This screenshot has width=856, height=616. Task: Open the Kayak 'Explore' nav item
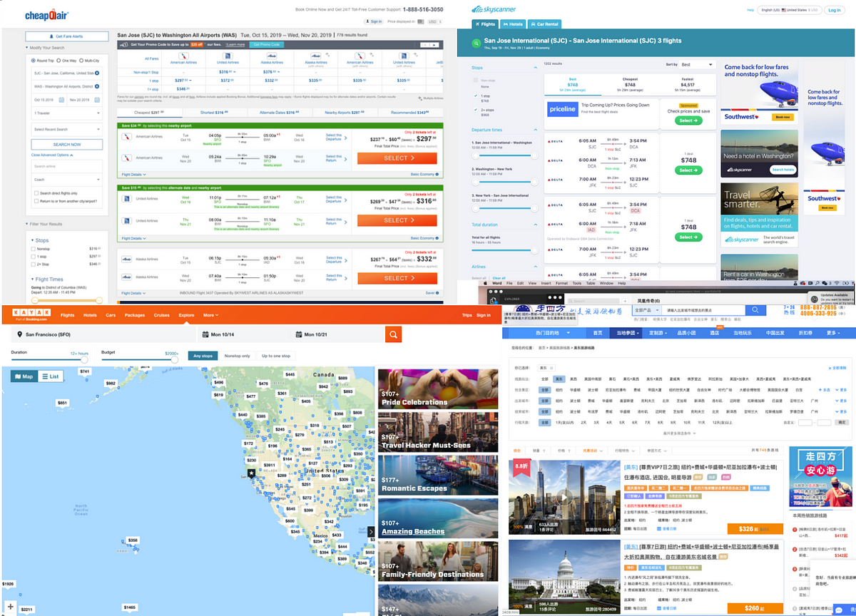coord(186,314)
